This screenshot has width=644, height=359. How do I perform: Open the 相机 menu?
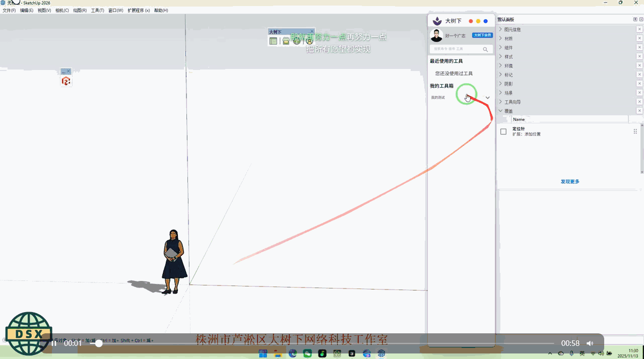(x=62, y=10)
